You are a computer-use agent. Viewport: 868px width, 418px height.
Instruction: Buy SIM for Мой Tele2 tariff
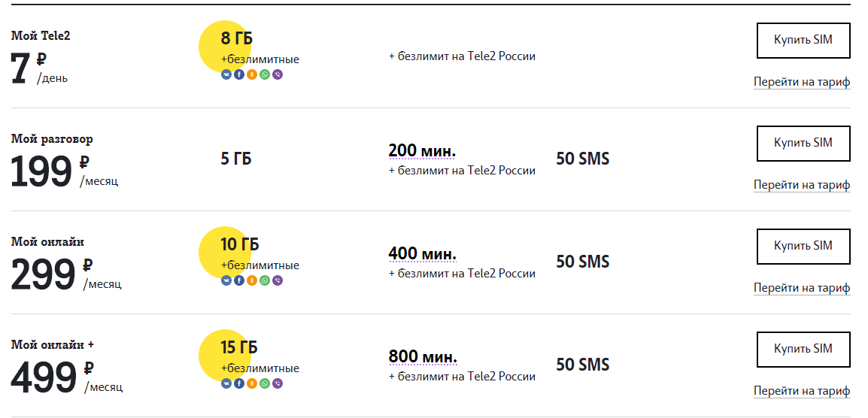click(803, 41)
